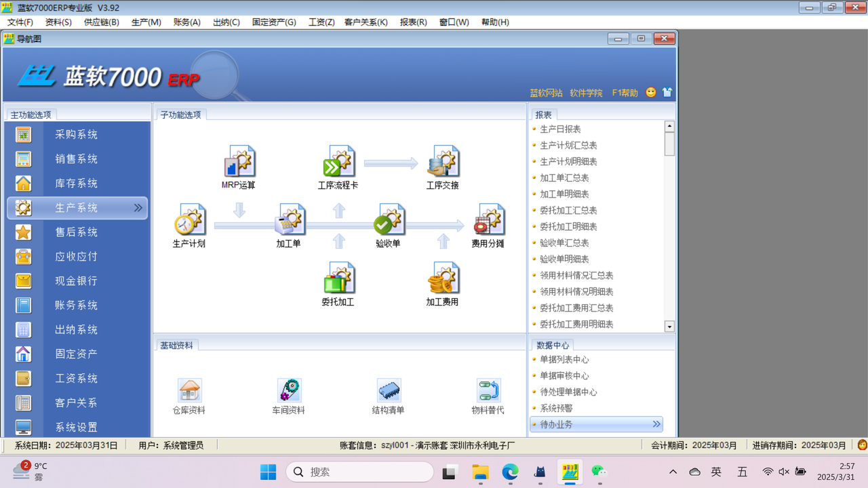Select 账务系统 in main function sidebar
868x488 pixels.
click(77, 306)
